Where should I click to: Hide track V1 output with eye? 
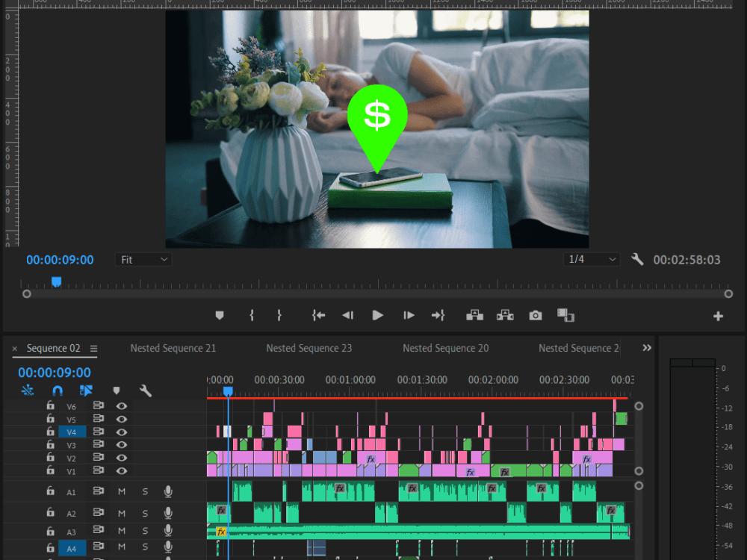pos(122,470)
